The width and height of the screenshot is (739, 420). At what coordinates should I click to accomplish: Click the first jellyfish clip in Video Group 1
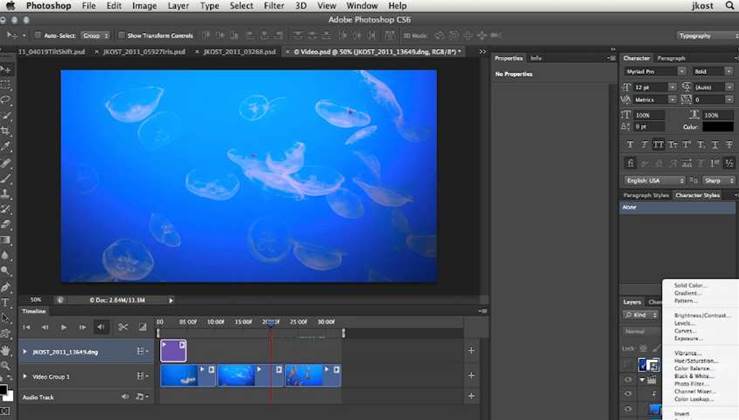181,375
